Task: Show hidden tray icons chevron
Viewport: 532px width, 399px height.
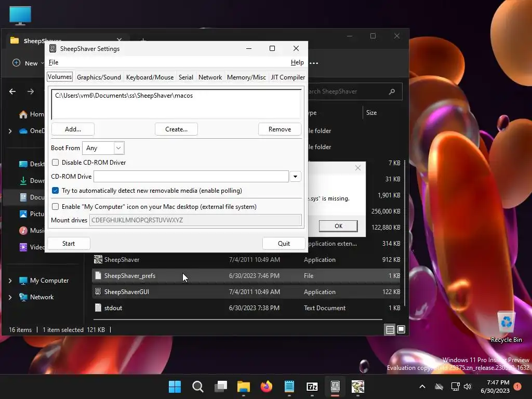Action: pos(422,387)
